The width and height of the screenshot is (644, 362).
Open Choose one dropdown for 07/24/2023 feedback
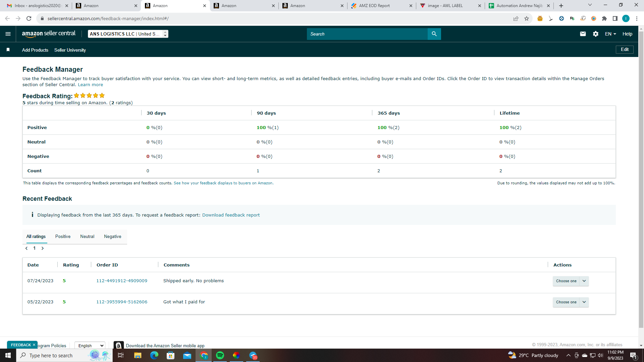571,281
